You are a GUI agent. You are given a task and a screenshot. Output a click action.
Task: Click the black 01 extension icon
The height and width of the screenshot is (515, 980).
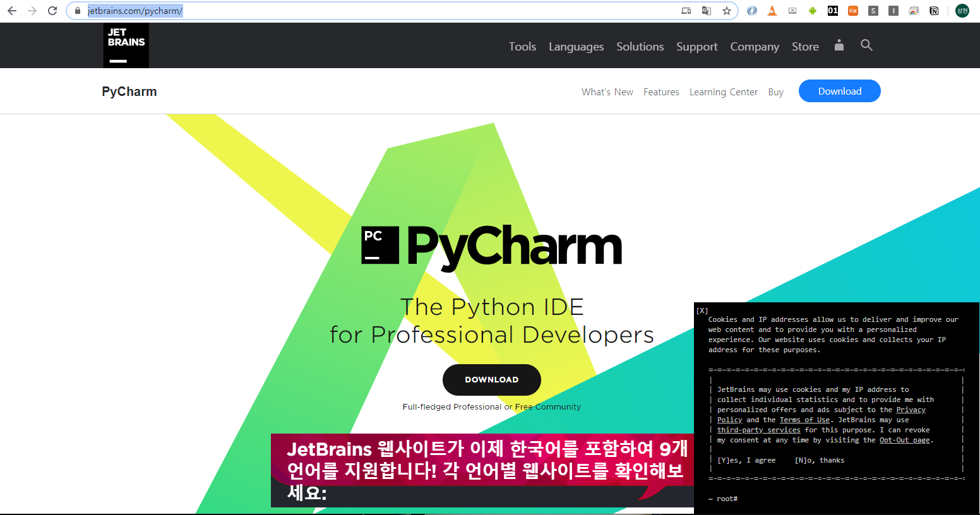pos(833,11)
